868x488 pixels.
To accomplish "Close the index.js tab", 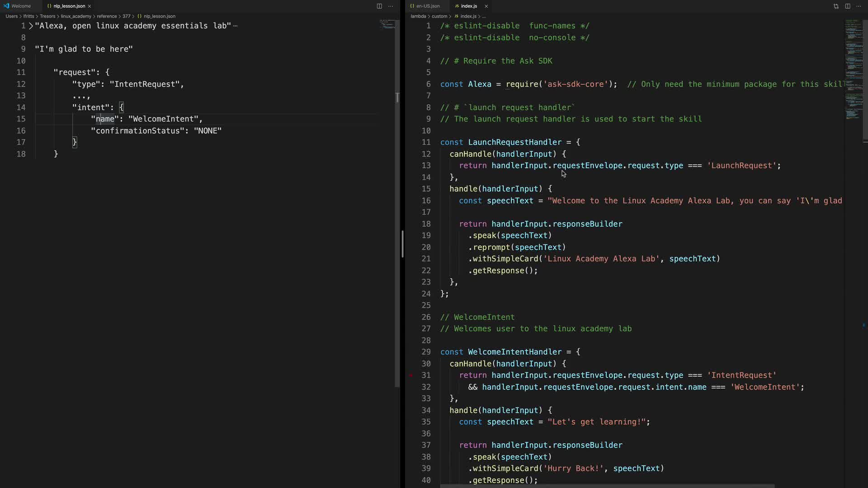I will point(486,6).
